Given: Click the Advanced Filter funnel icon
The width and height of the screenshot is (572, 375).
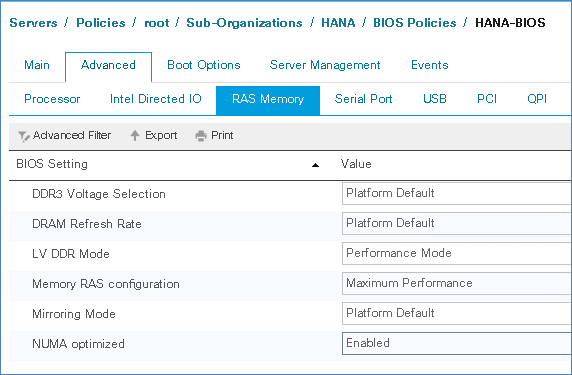Looking at the screenshot, I should click(24, 136).
